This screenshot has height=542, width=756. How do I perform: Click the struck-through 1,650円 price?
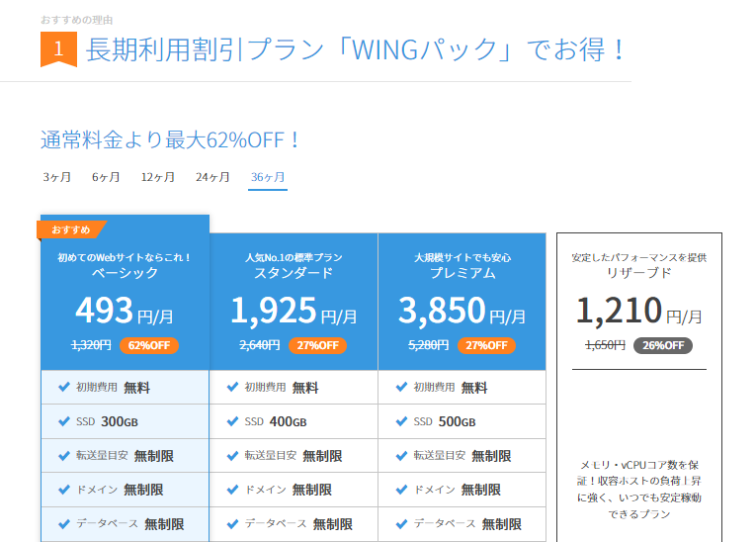(605, 345)
